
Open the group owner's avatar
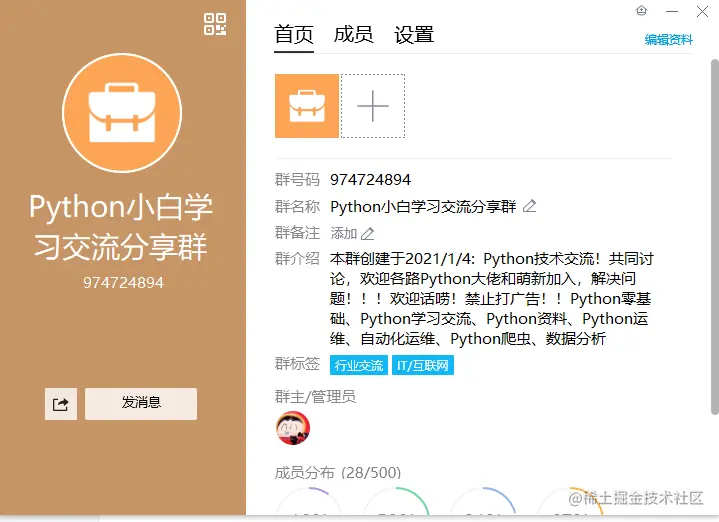tap(293, 428)
